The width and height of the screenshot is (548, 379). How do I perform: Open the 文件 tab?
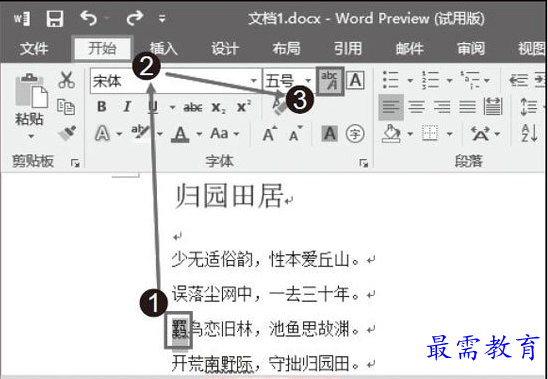[34, 49]
